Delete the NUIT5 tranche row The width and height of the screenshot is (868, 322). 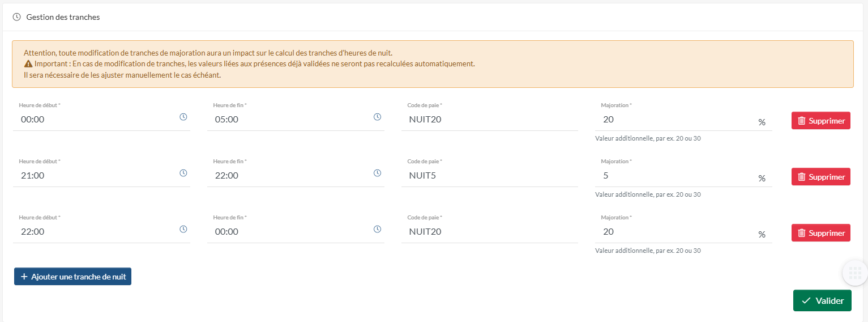point(820,177)
